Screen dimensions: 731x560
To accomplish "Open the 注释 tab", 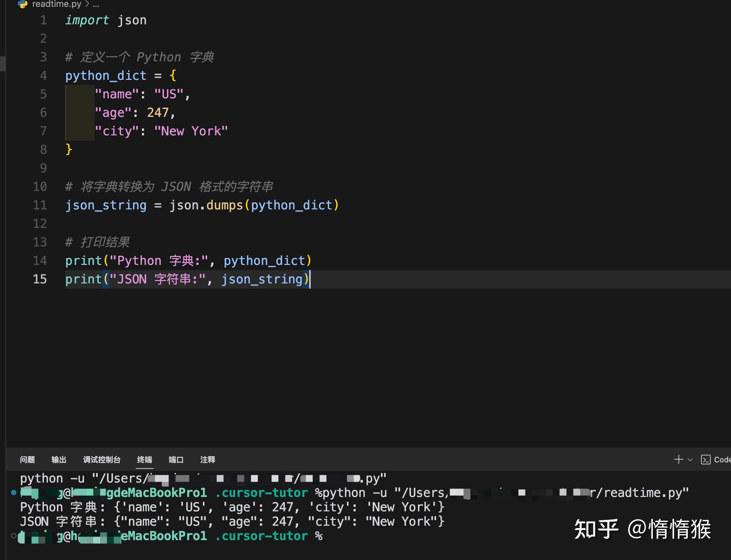I will (x=207, y=460).
